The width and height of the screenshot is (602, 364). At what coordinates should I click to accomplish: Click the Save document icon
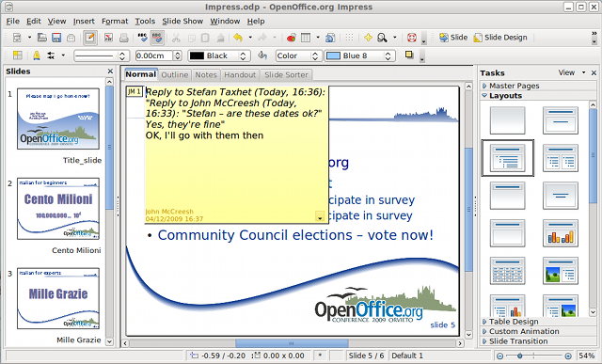[x=56, y=38]
